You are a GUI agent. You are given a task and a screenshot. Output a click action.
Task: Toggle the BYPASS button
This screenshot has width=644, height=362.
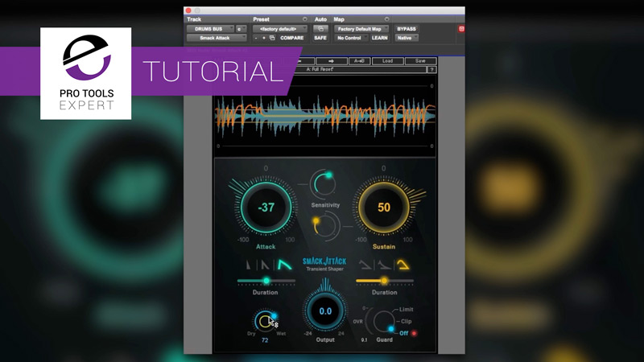tap(407, 29)
